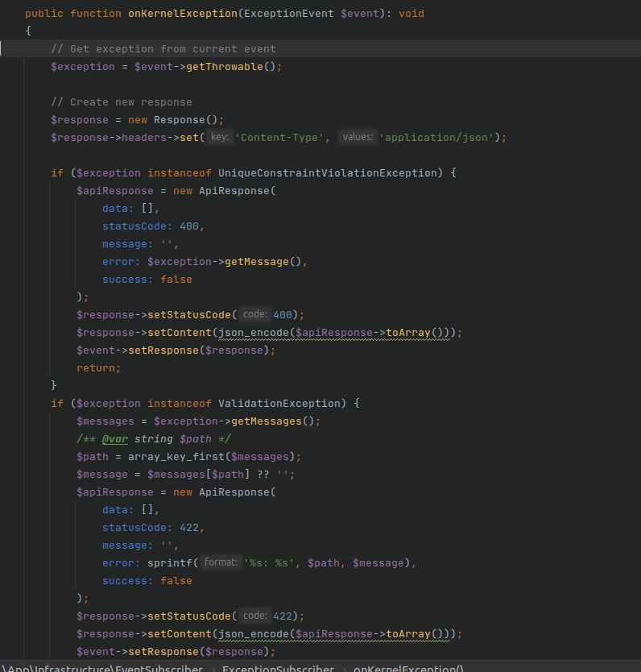The image size is (641, 672).
Task: Click the 'return;' statement
Action: (99, 368)
